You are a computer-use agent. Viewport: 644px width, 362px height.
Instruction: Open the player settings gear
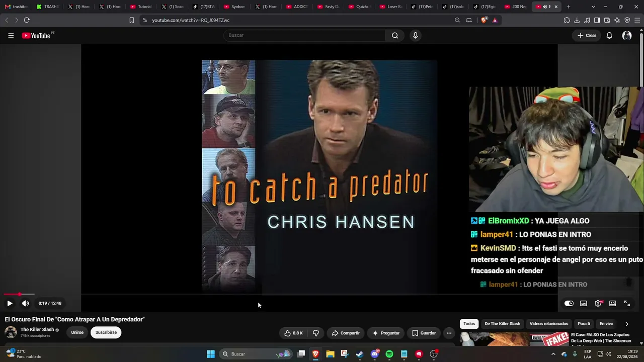[x=598, y=303]
